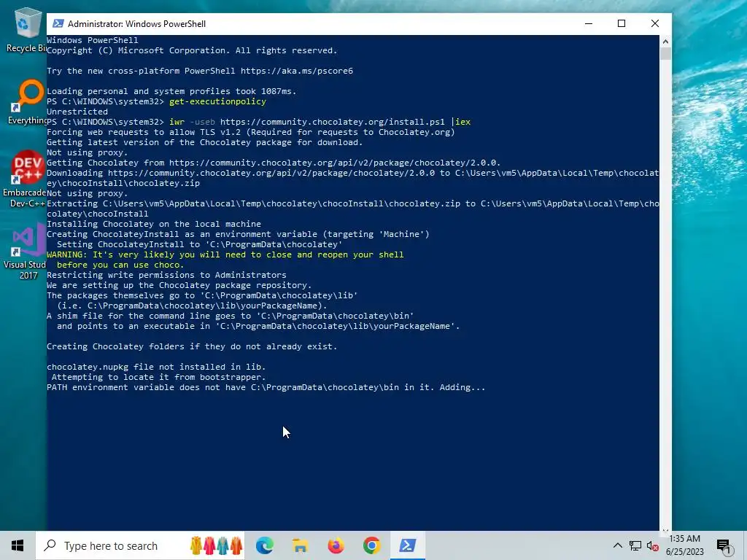This screenshot has width=747, height=560.
Task: Open the Windows Start menu
Action: pyautogui.click(x=18, y=545)
